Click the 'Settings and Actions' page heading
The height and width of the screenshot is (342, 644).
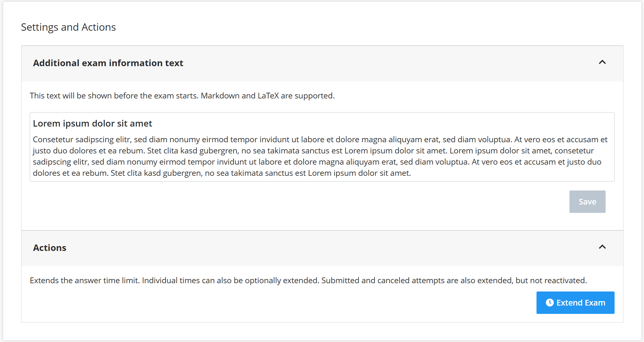(68, 27)
